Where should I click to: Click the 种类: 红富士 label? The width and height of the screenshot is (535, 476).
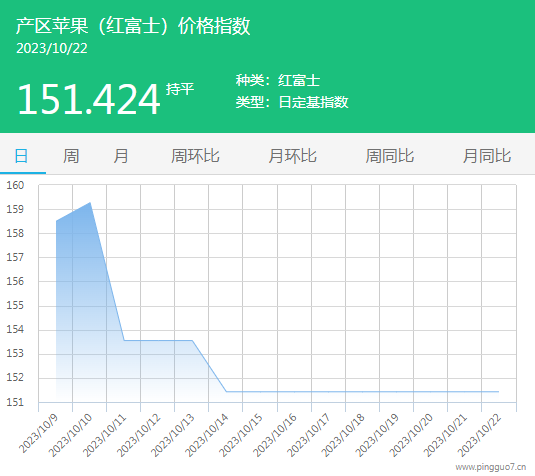(278, 81)
